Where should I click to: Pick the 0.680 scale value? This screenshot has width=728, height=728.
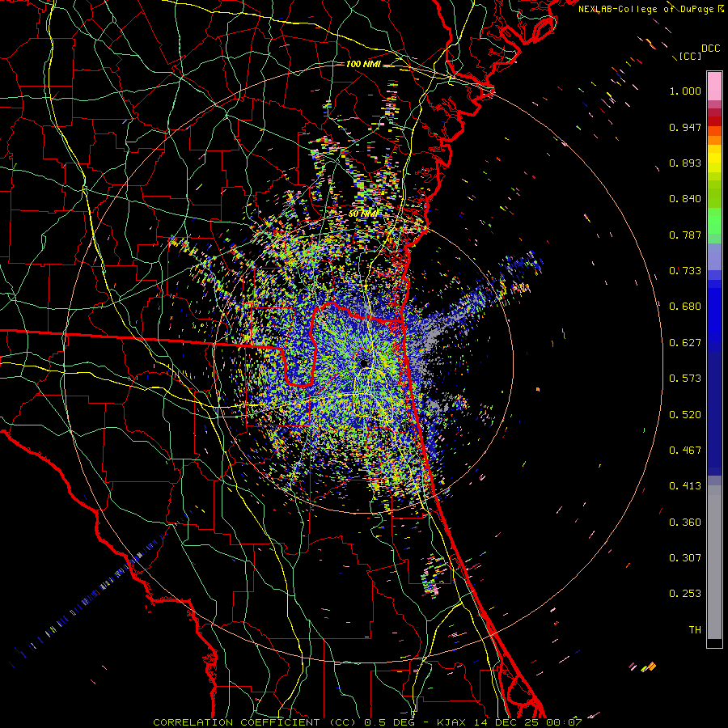pos(685,307)
